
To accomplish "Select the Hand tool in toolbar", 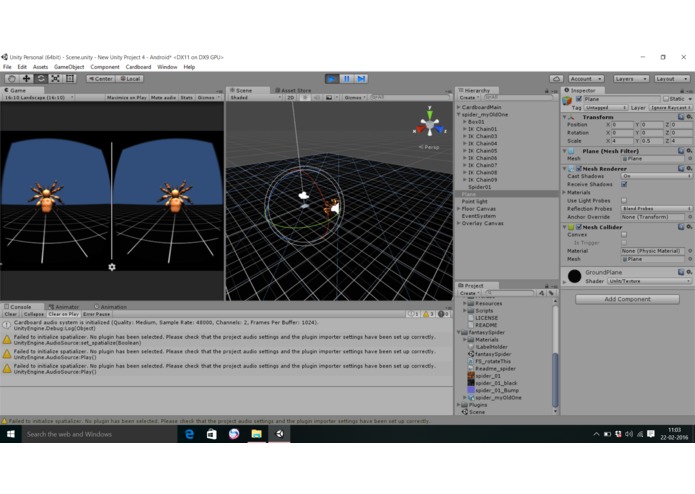I will 12,79.
